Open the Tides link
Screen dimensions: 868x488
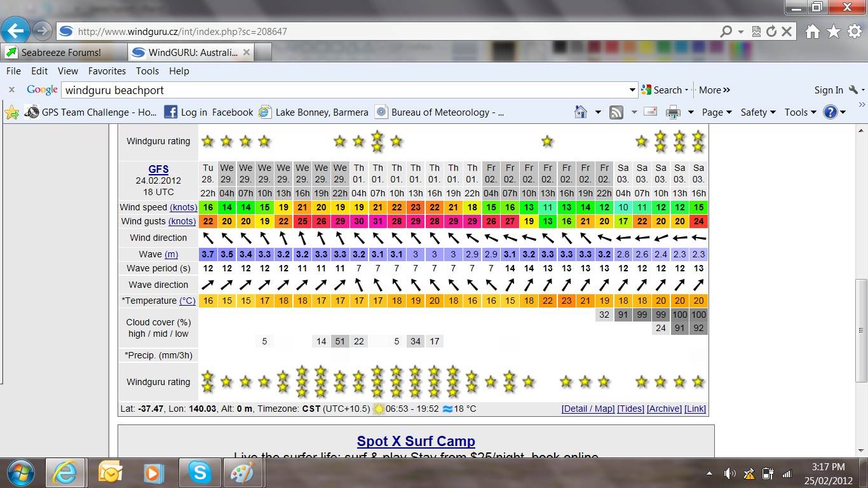coord(630,409)
